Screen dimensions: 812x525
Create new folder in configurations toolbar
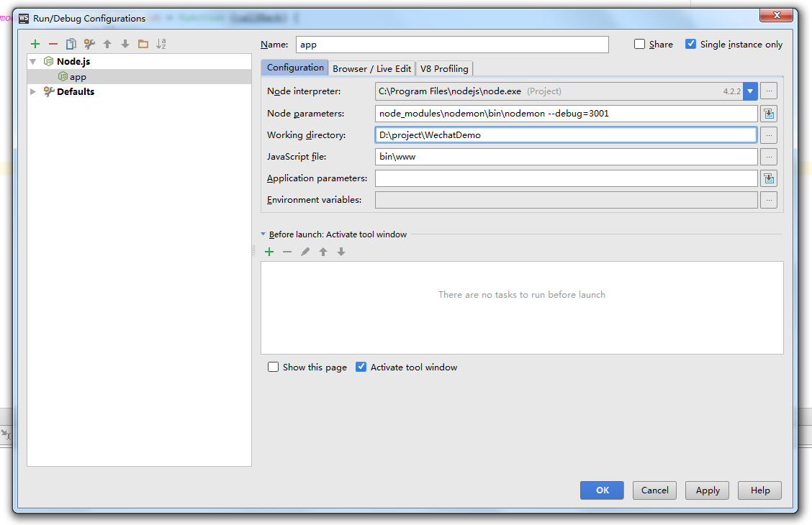click(x=143, y=45)
